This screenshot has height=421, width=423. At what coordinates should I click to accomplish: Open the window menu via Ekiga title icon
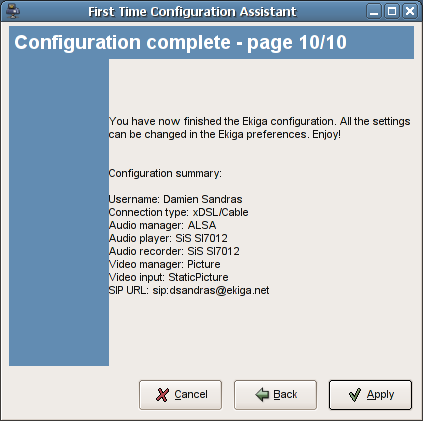coord(13,11)
